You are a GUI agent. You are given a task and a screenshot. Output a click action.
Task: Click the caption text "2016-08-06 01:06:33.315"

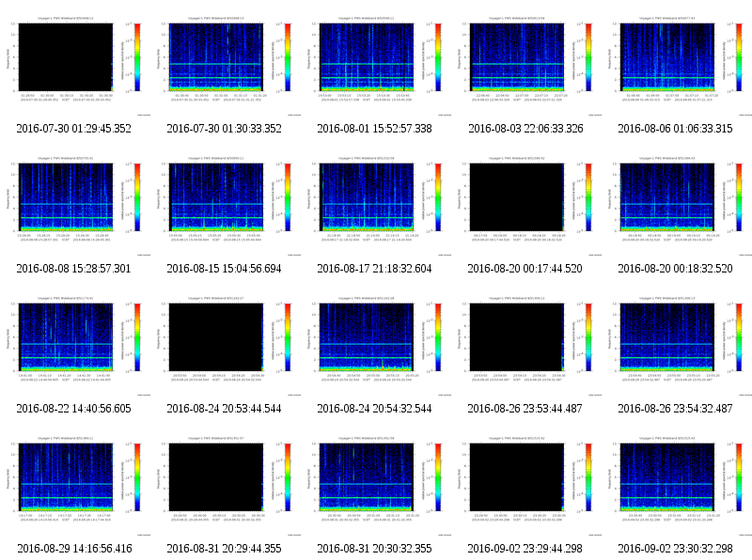point(675,129)
